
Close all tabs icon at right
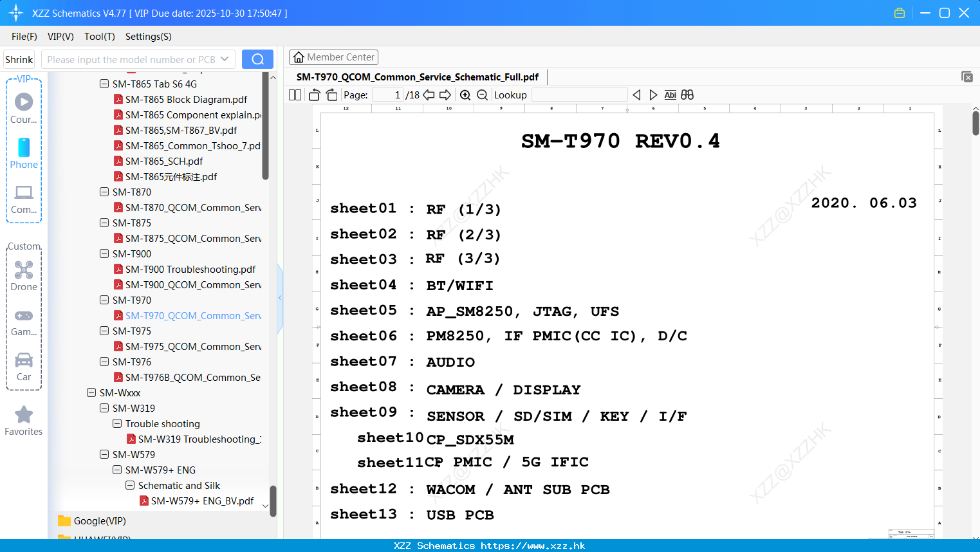tap(966, 77)
